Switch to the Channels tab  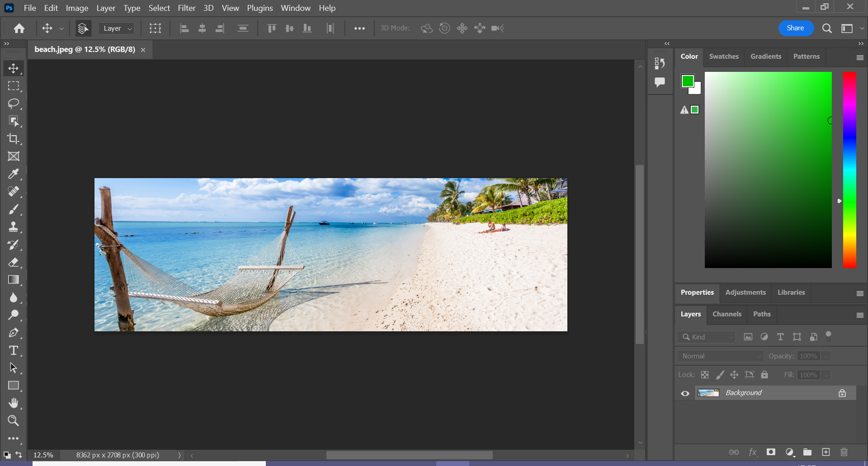(x=726, y=314)
